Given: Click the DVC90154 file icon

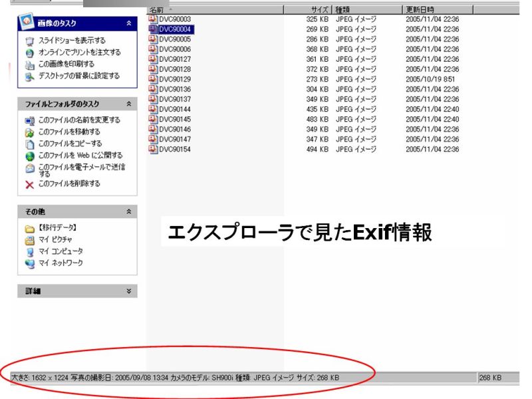Looking at the screenshot, I should point(153,149).
